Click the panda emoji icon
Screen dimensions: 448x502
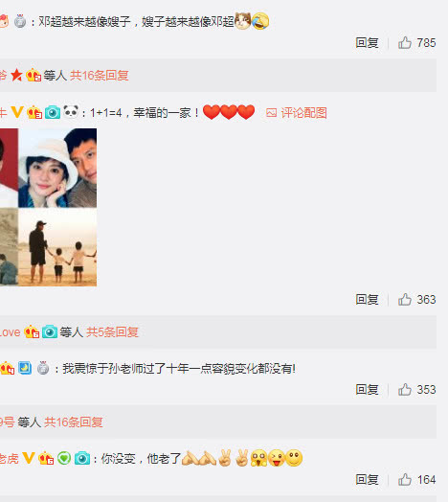(71, 112)
